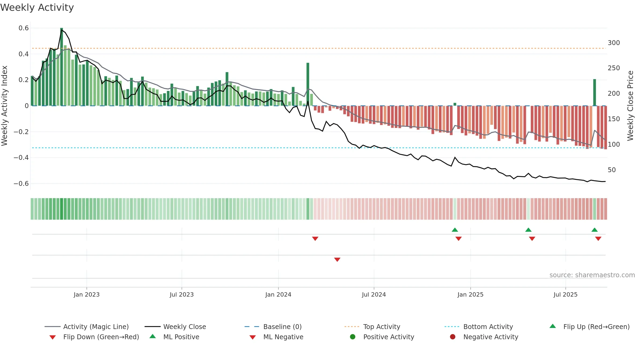Toggle the Baseline (0) legend entry
Image resolution: width=644 pixels, height=362 pixels.
click(273, 327)
